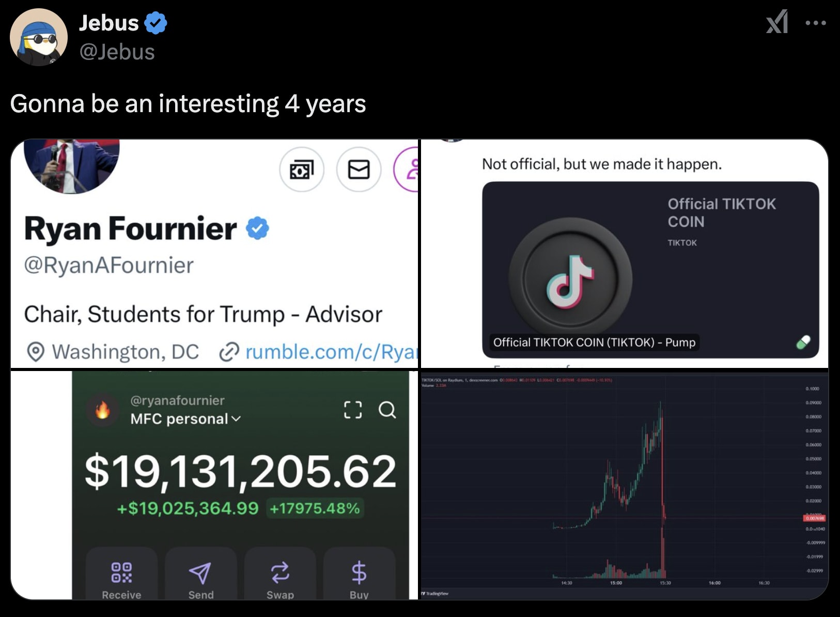Click the fullscreen expand icon beside the search
840x617 pixels.
click(x=353, y=411)
